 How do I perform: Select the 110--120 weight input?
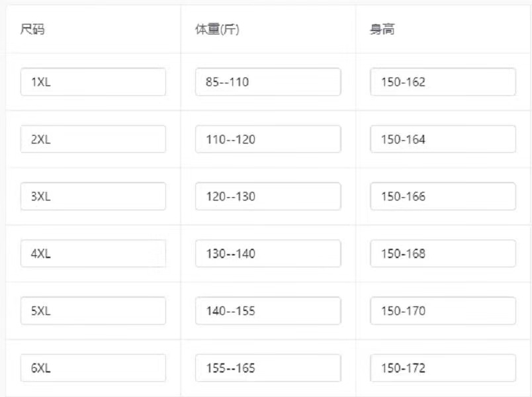click(268, 139)
